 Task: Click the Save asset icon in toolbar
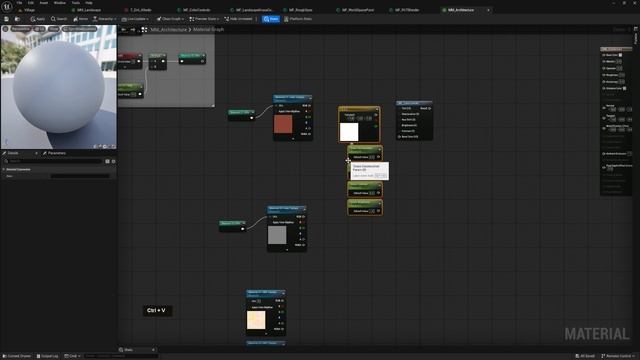[6, 19]
